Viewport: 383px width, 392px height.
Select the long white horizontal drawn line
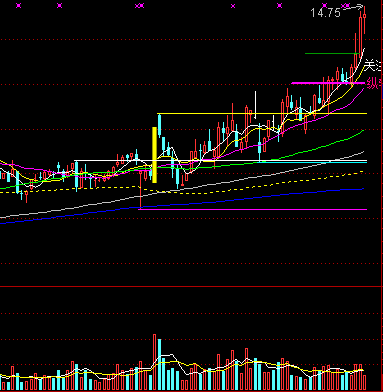pos(220,161)
